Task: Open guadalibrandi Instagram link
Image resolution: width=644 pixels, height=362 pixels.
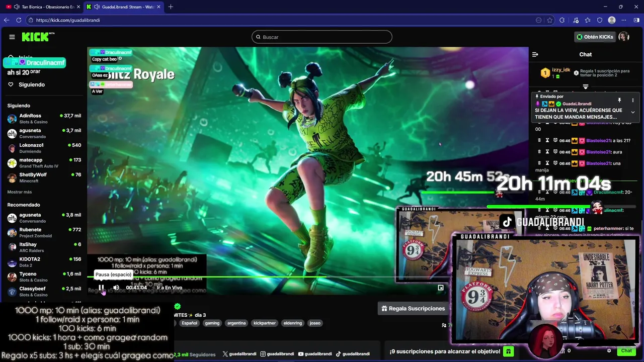Action: 277,354
